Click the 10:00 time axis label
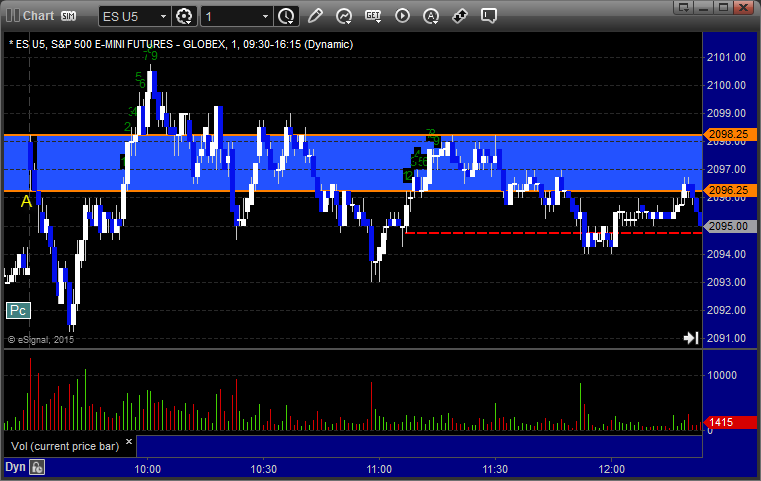 coord(148,469)
